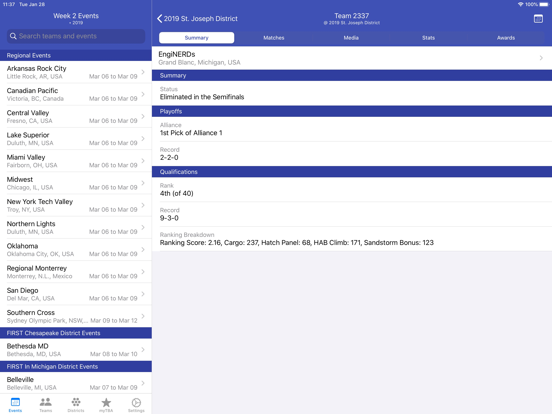Expand Canadian Pacific chevron
The height and width of the screenshot is (414, 552).
pos(143,94)
